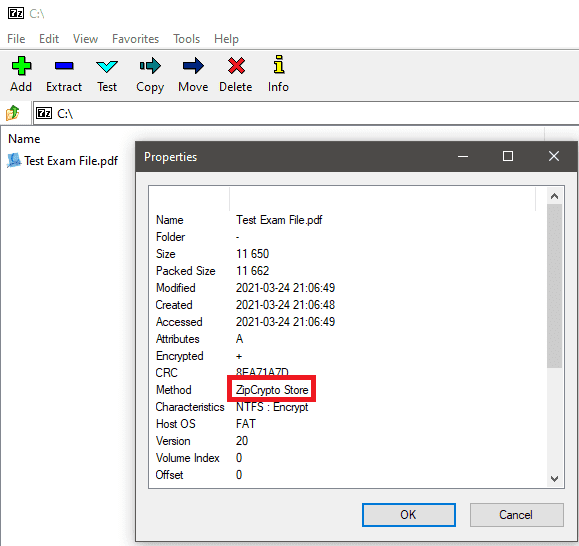The width and height of the screenshot is (579, 546).
Task: Dismiss Properties dialog with Cancel
Action: (516, 515)
